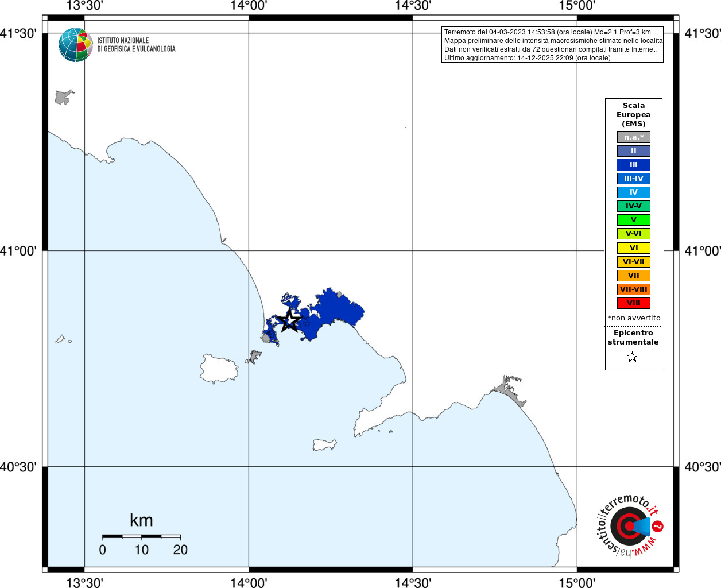
Task: Click the star symbol in the legend
Action: [x=633, y=357]
